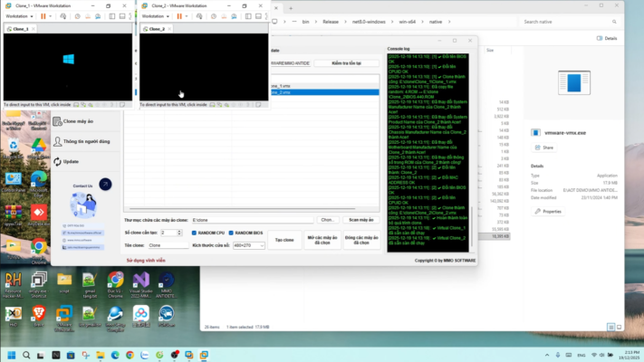Click the Contact Us arrow button
Screen dimensions: 644x362
pyautogui.click(x=105, y=185)
